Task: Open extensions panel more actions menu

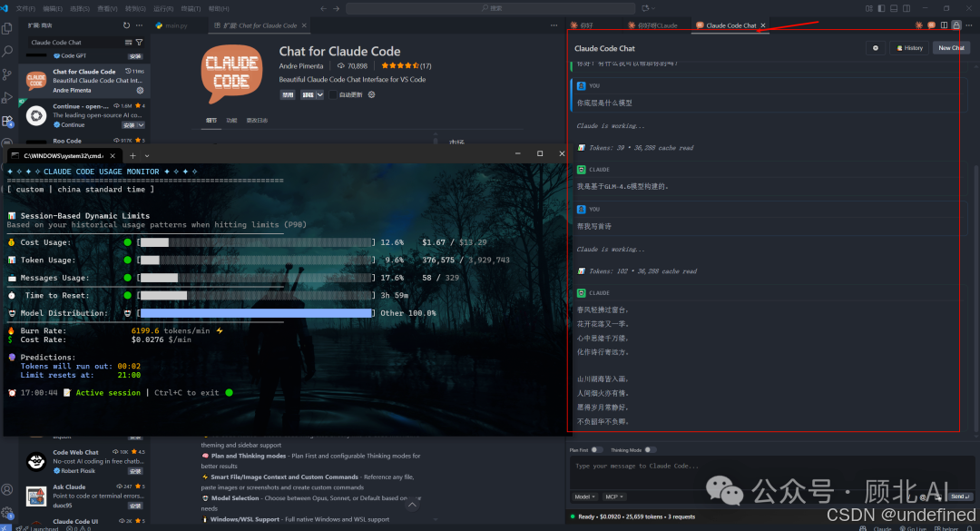Action: point(139,25)
